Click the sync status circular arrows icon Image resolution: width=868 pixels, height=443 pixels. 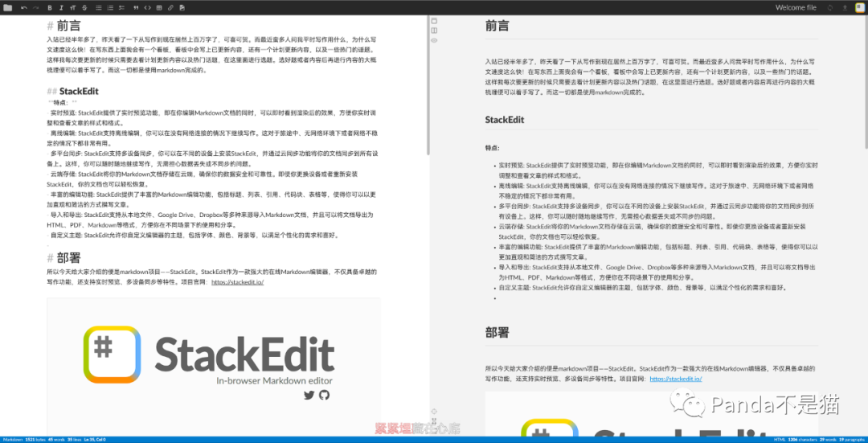click(x=829, y=8)
